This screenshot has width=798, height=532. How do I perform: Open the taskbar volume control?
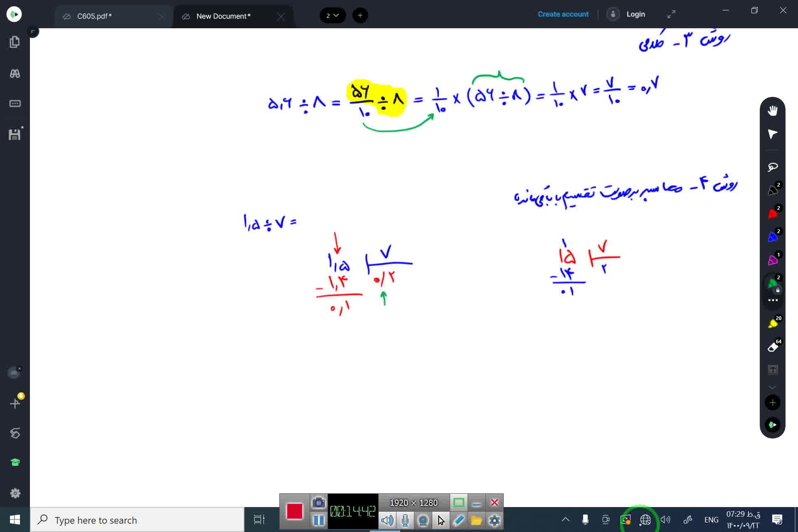pos(665,520)
